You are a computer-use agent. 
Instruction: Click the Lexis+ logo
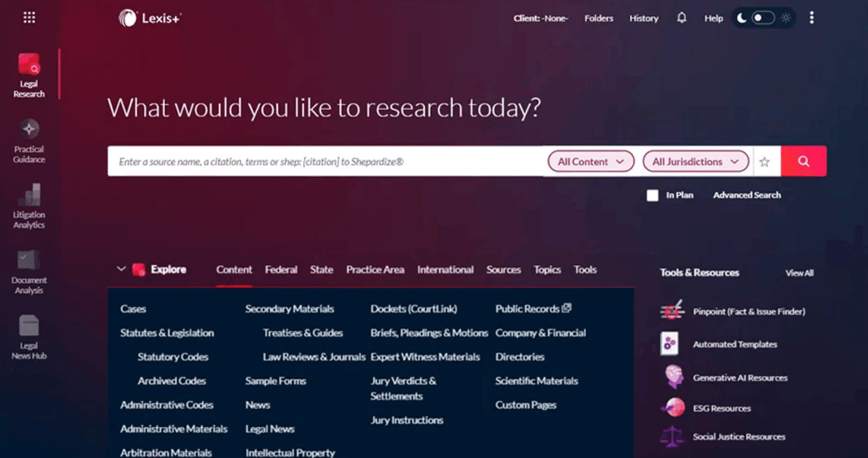pos(150,18)
